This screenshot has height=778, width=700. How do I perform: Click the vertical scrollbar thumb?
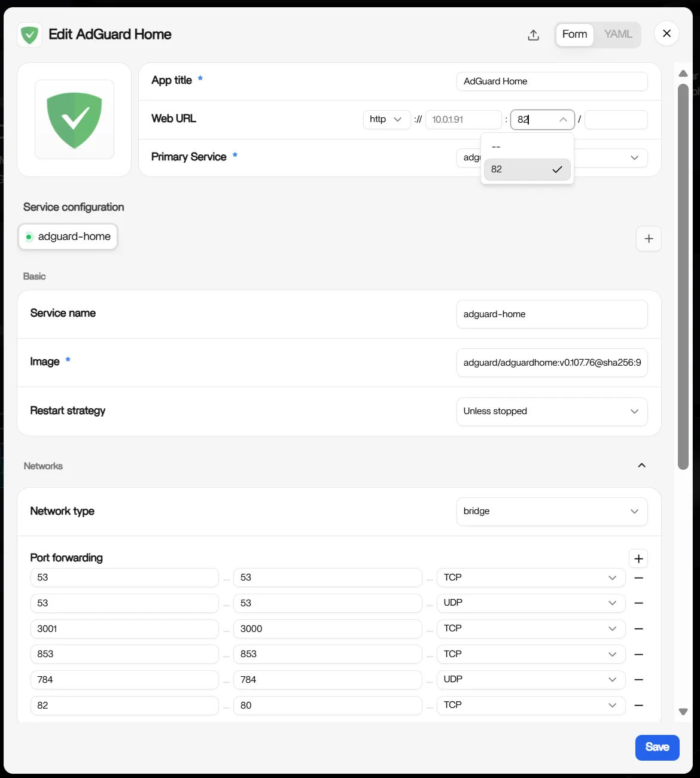[x=683, y=276]
